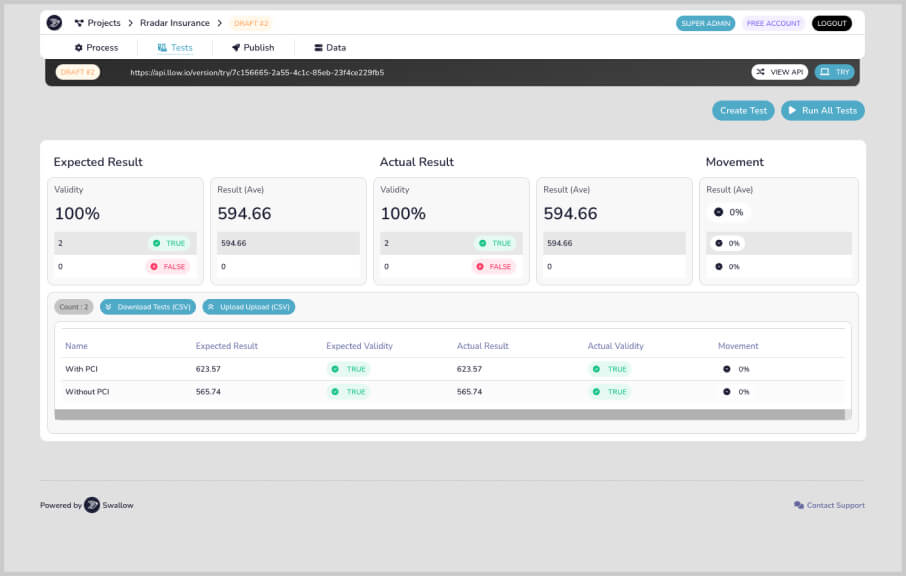Click Without PCI Actual Validity TRUE badge
This screenshot has height=576, width=906.
coord(610,392)
